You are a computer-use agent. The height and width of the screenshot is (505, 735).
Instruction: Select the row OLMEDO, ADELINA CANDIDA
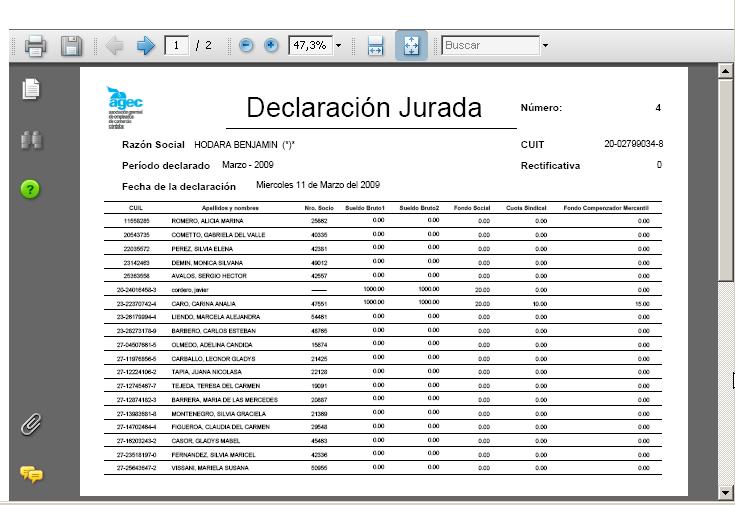pyautogui.click(x=383, y=345)
